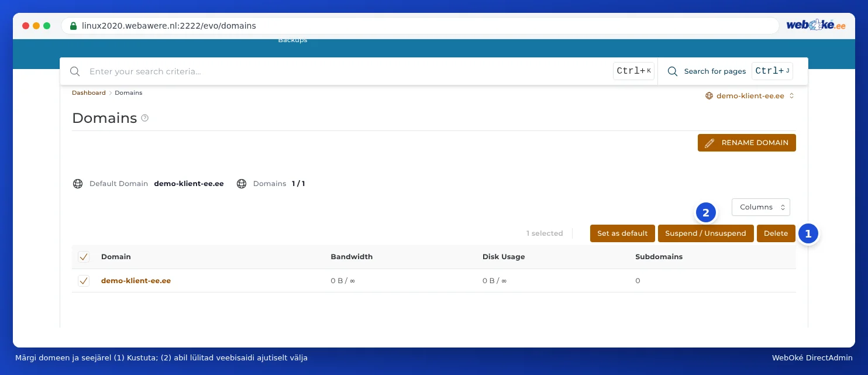Click the Search for pages magnifier icon
Viewport: 868px width, 375px height.
tap(673, 71)
